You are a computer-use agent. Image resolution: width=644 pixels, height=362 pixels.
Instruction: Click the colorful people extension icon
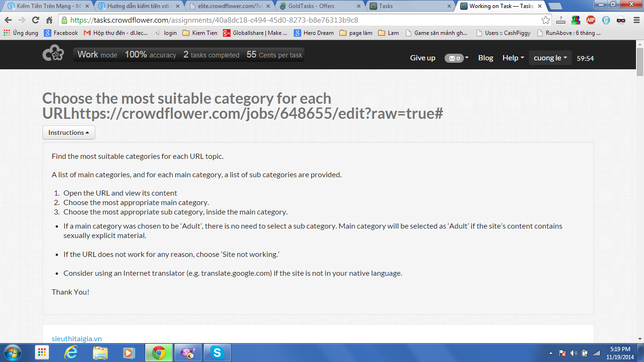tap(576, 20)
